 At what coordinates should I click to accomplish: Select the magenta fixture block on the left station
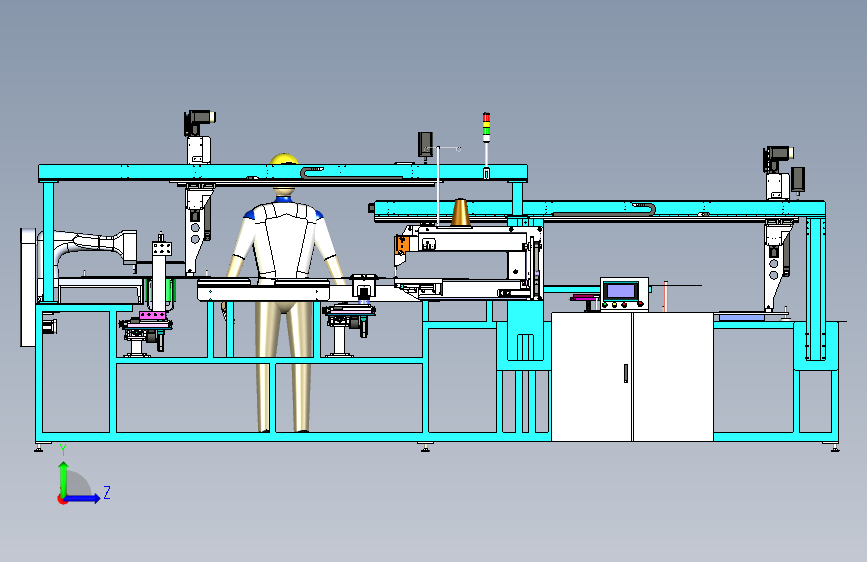click(x=153, y=316)
